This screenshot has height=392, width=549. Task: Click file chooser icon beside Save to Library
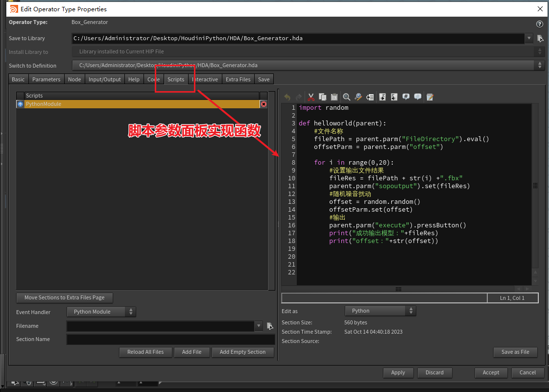point(540,38)
